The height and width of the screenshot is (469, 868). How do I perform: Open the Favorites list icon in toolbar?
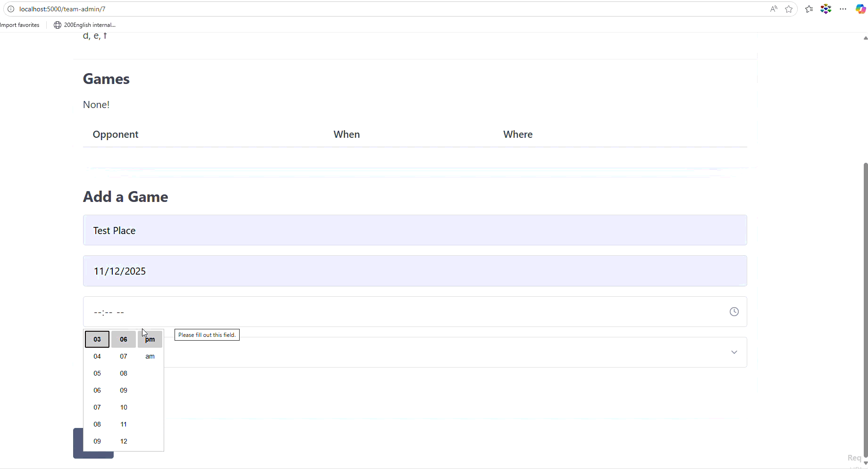tap(809, 9)
